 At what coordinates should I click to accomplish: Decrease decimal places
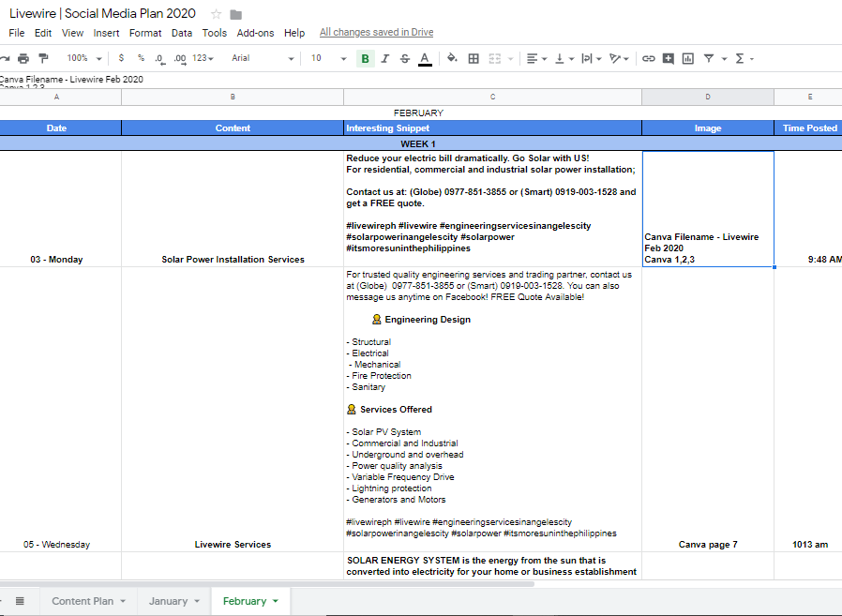pyautogui.click(x=160, y=58)
